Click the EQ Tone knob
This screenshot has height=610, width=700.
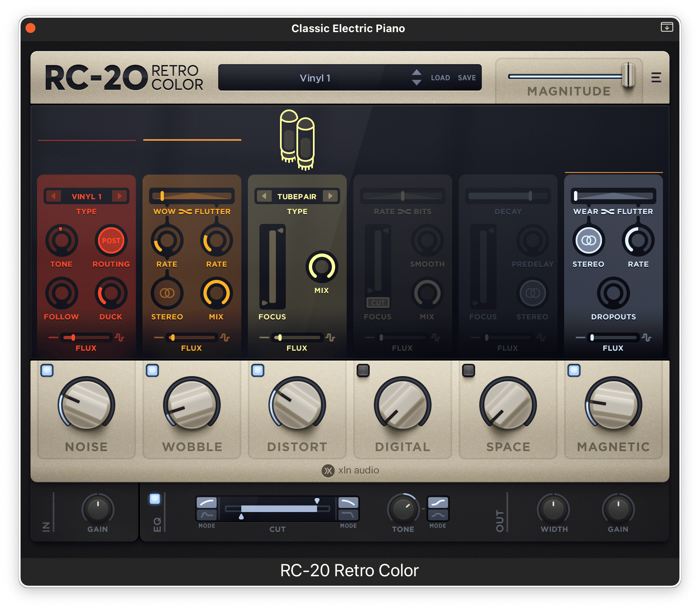[403, 509]
